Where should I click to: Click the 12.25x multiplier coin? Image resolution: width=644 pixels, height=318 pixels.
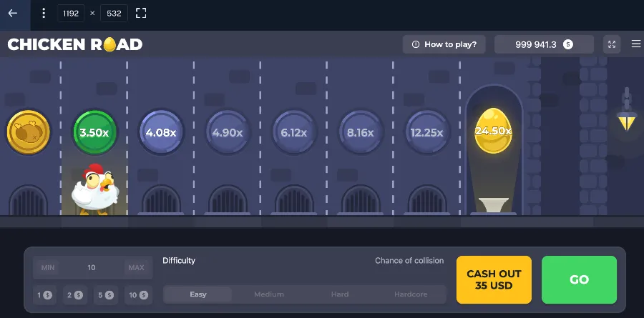point(427,132)
